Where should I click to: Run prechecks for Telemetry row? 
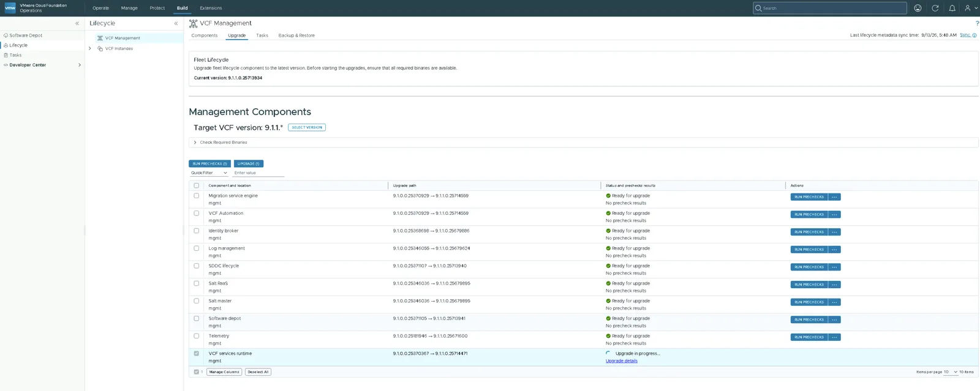pos(809,337)
